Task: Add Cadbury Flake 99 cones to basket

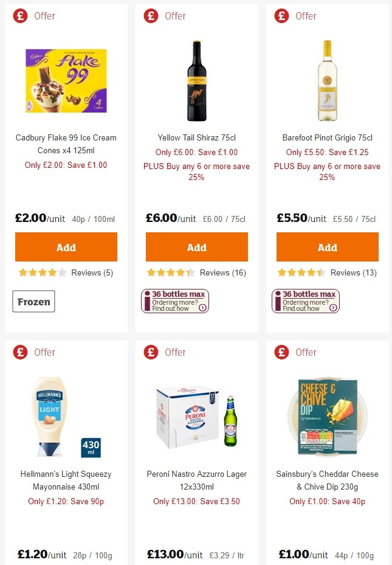Action: pos(66,247)
